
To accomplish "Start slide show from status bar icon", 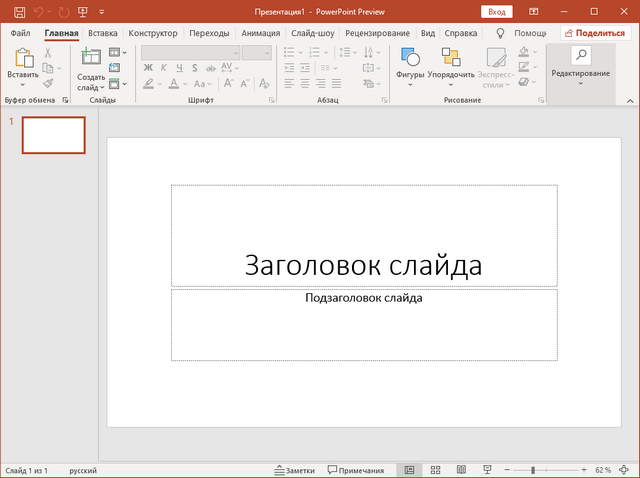I will pyautogui.click(x=485, y=470).
